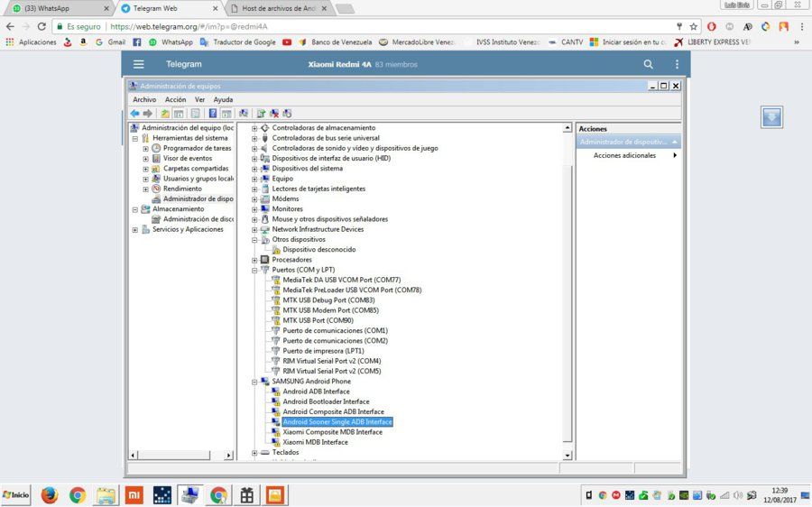Open the Ver menu
This screenshot has height=507, width=812.
pyautogui.click(x=200, y=99)
